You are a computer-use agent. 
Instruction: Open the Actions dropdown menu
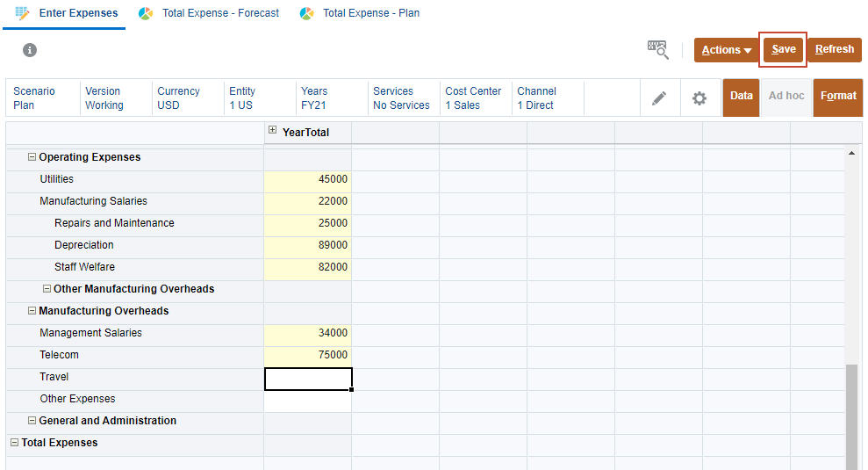[x=727, y=50]
